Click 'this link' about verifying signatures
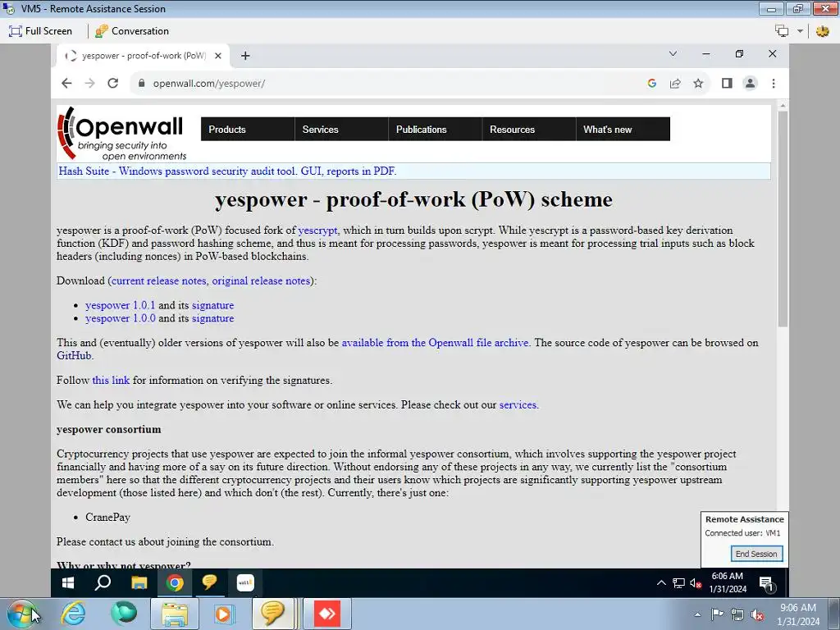 [111, 381]
